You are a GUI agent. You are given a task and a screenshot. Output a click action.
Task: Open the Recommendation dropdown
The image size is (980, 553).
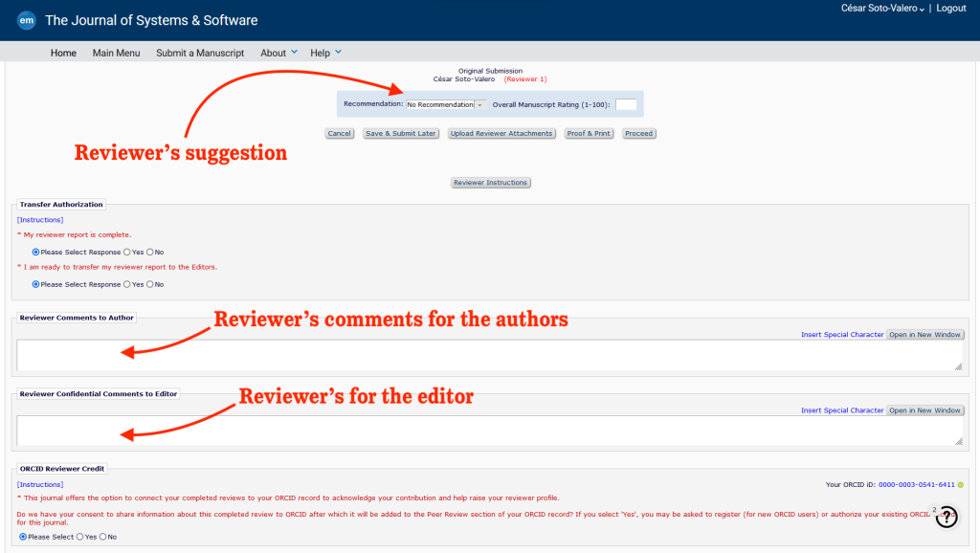(x=480, y=103)
